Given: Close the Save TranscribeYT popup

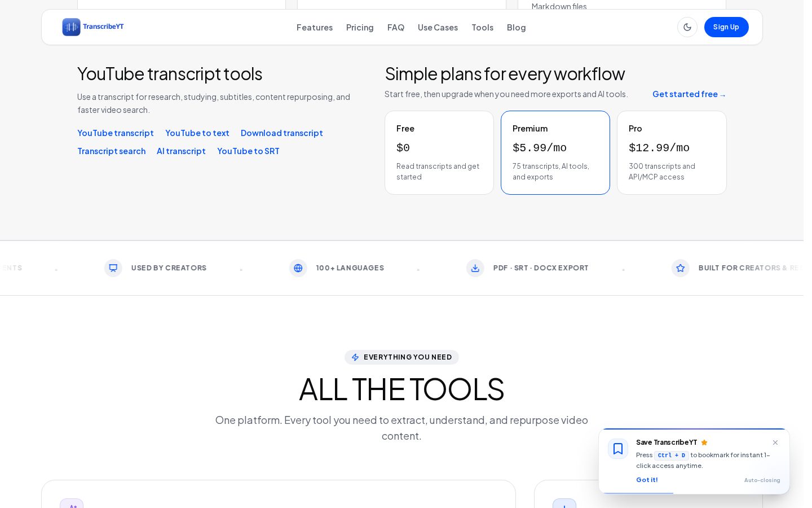Looking at the screenshot, I should [x=775, y=443].
